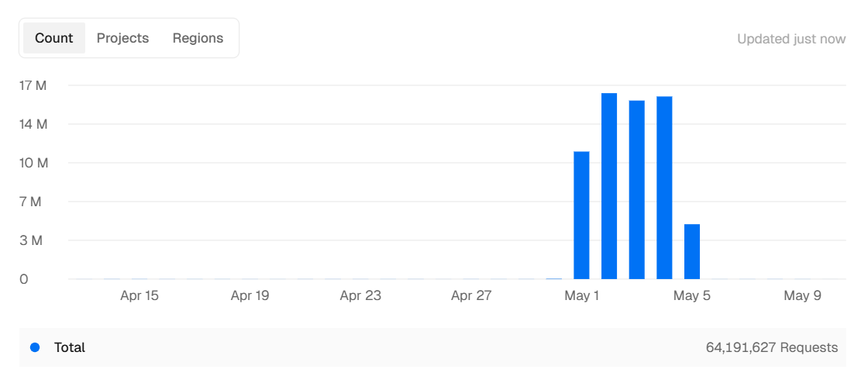The height and width of the screenshot is (383, 868).
Task: Click the 17 M y-axis label
Action: pos(33,85)
